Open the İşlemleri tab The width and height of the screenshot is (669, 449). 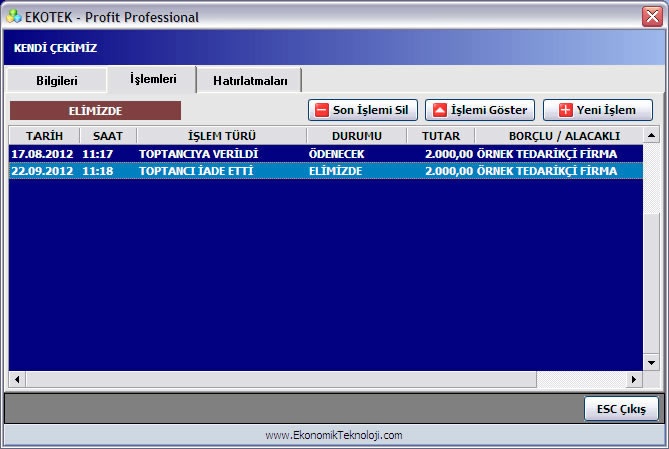click(x=153, y=79)
